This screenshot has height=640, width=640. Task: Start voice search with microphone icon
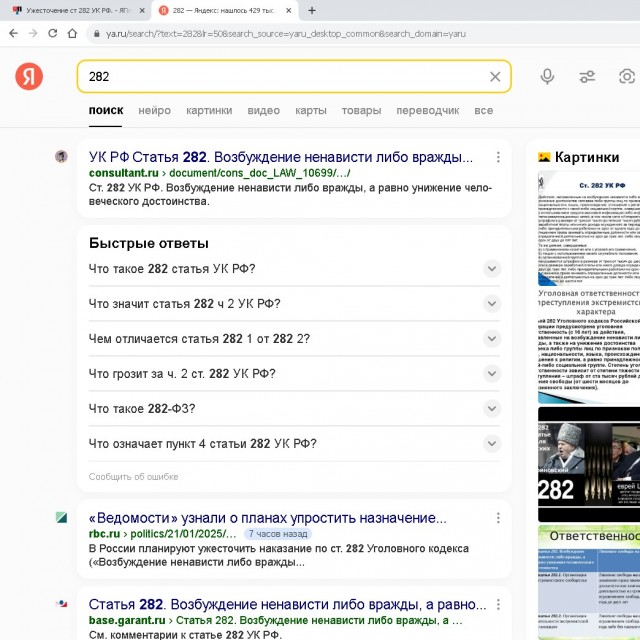click(x=547, y=76)
